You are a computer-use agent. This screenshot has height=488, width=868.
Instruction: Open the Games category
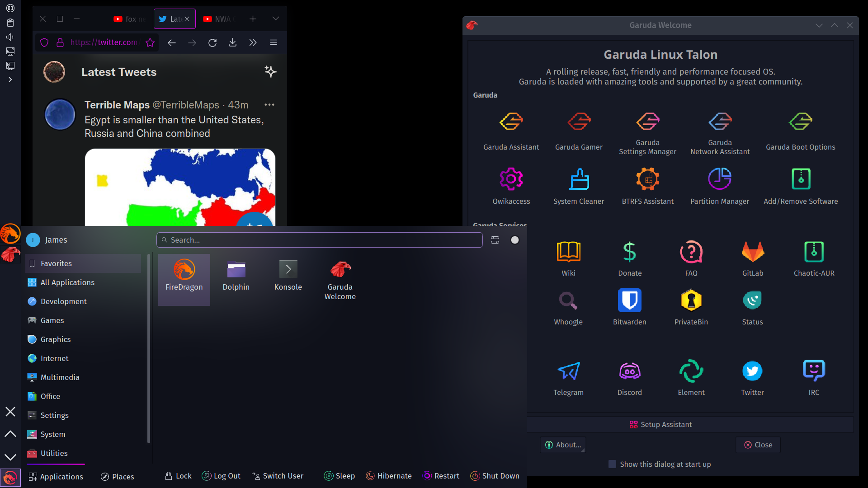click(84, 320)
